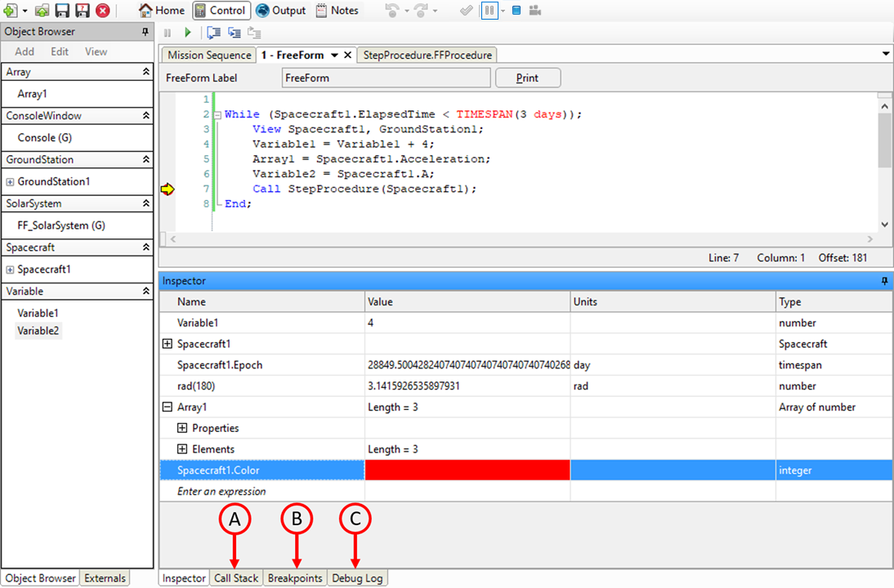Switch to the Call Stack tab

[x=235, y=577]
